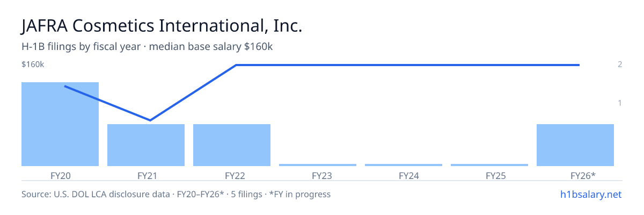Select the small FY23 bar
The height and width of the screenshot is (215, 644).
click(x=318, y=165)
